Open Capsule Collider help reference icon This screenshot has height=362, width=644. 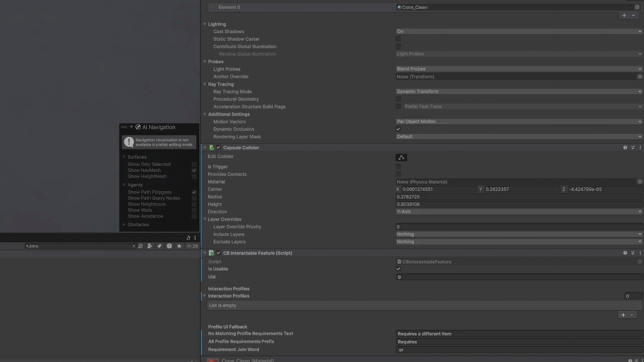click(625, 148)
